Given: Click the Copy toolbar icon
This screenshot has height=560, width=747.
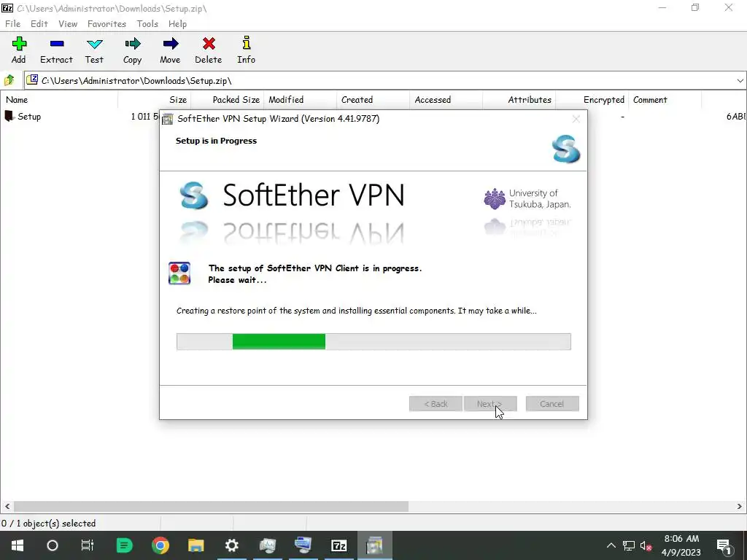Looking at the screenshot, I should [133, 44].
